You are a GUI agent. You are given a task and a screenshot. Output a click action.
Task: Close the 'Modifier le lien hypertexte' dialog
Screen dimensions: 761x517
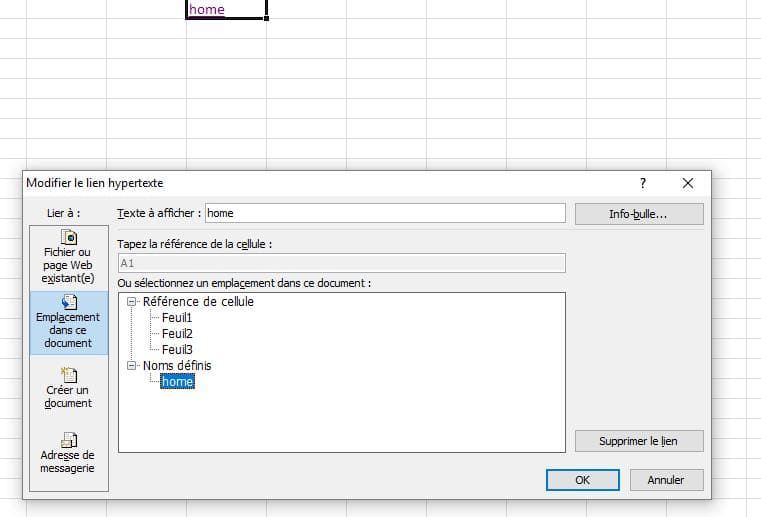click(x=688, y=183)
